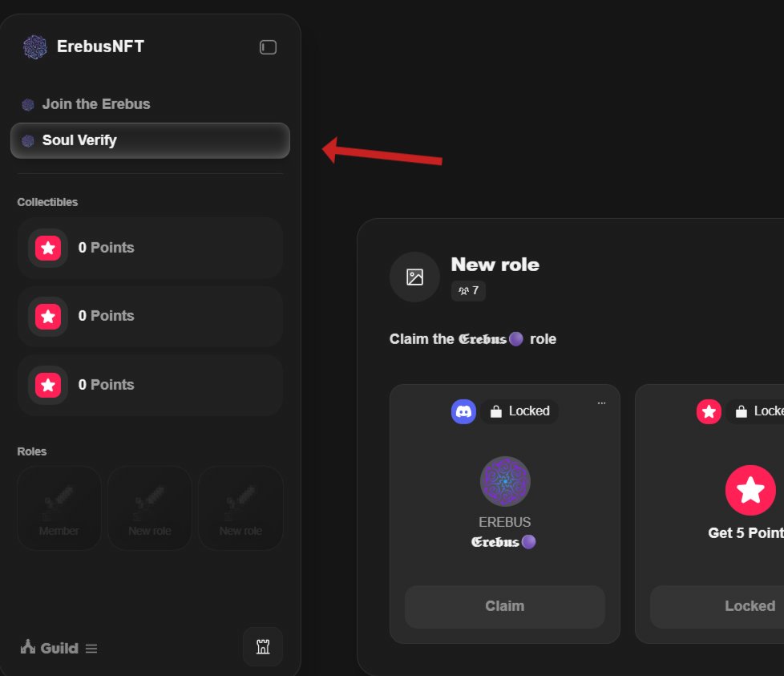
Task: Click the castle icon button
Action: tap(263, 646)
